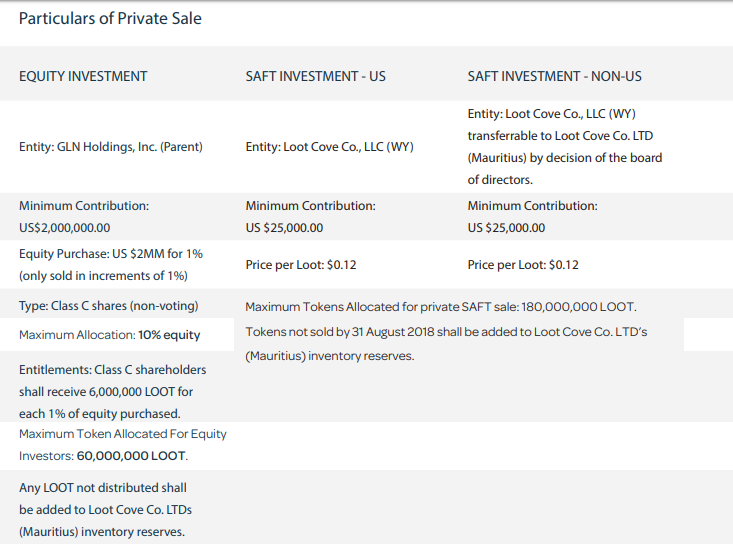This screenshot has width=733, height=557.
Task: Click the 'Any LOOT not distributed shall' paragraph
Action: click(x=105, y=510)
